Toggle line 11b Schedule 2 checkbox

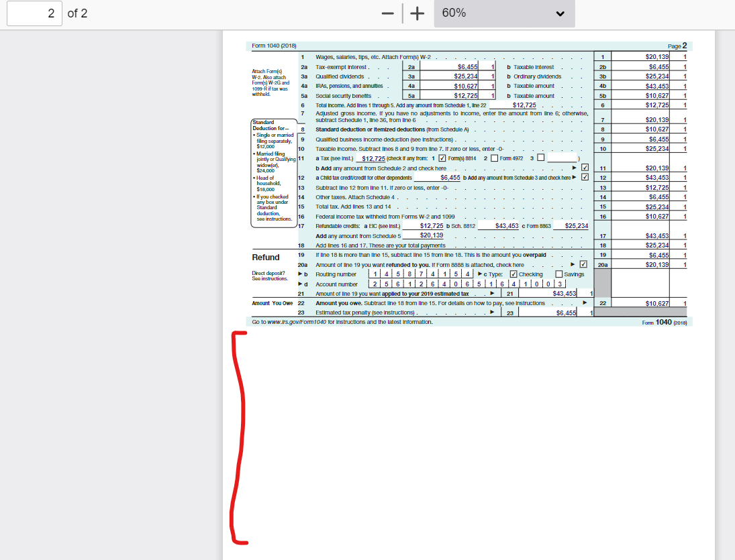pyautogui.click(x=585, y=168)
